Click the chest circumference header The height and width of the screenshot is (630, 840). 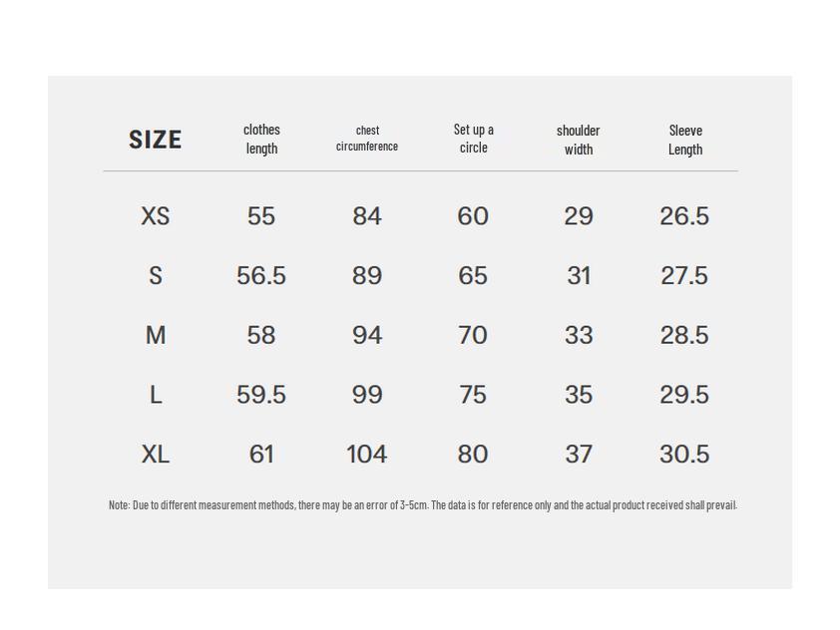pyautogui.click(x=367, y=139)
